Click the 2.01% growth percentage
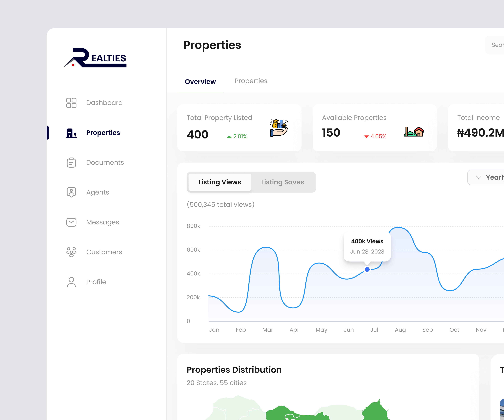The image size is (504, 420). pos(240,136)
